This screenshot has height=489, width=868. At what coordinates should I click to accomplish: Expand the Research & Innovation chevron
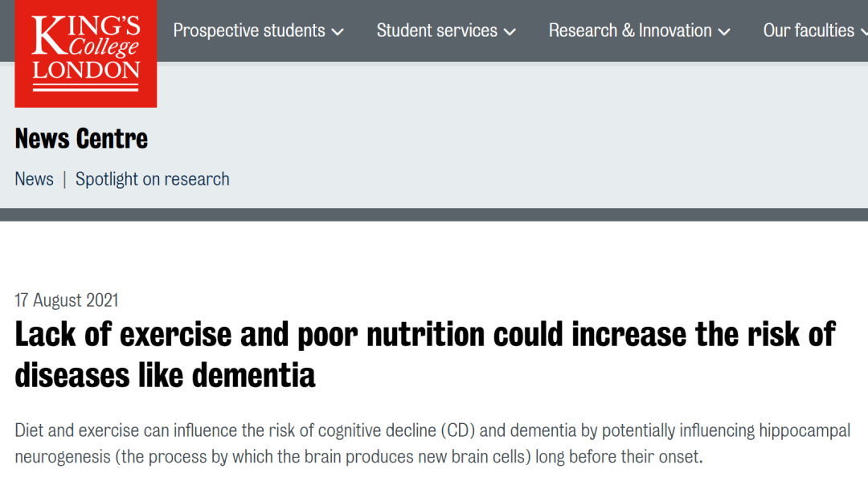pyautogui.click(x=724, y=32)
